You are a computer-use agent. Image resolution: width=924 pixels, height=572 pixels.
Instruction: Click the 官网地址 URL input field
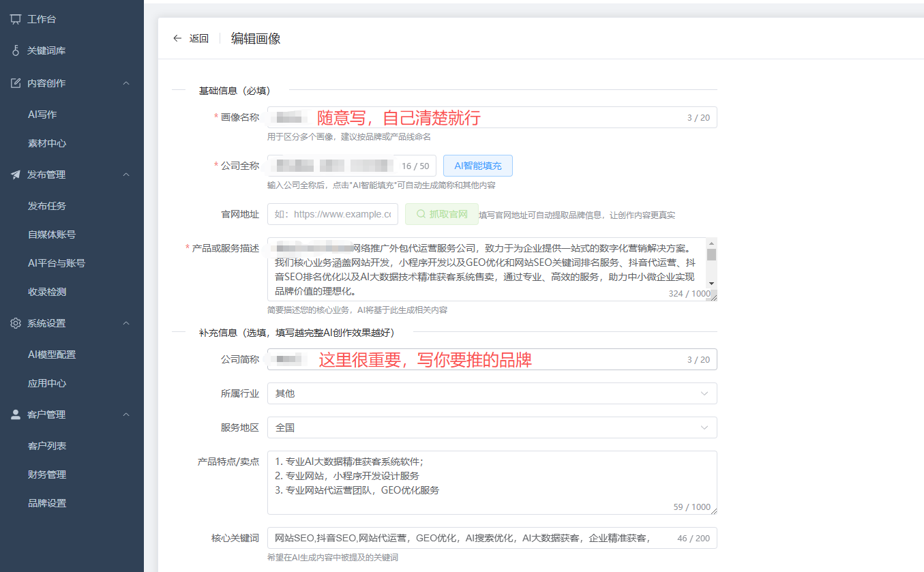coord(332,213)
